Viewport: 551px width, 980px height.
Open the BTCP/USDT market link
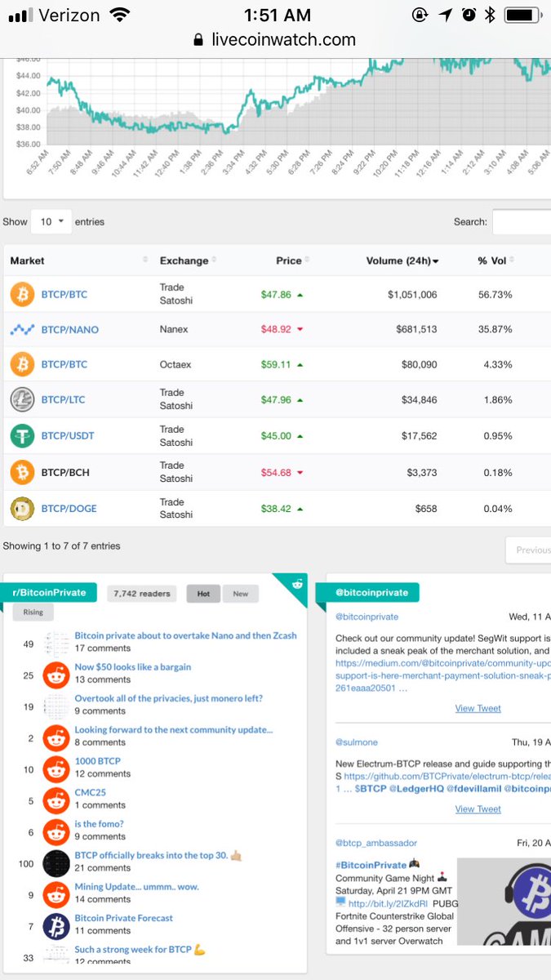pyautogui.click(x=68, y=436)
